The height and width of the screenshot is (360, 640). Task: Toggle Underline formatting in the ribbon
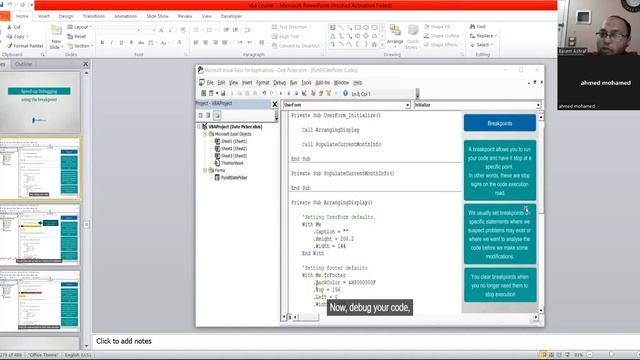121,42
